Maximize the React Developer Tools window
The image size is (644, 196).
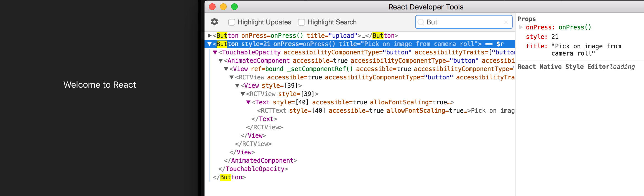(x=234, y=7)
